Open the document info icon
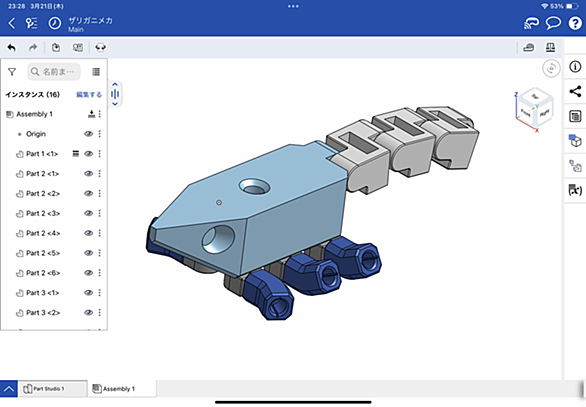This screenshot has width=586, height=407. pyautogui.click(x=575, y=67)
